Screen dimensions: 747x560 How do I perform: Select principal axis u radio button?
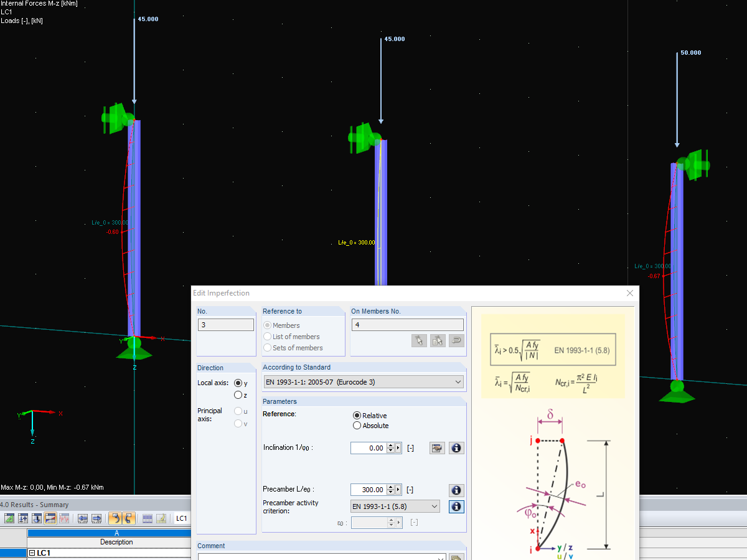click(x=238, y=411)
